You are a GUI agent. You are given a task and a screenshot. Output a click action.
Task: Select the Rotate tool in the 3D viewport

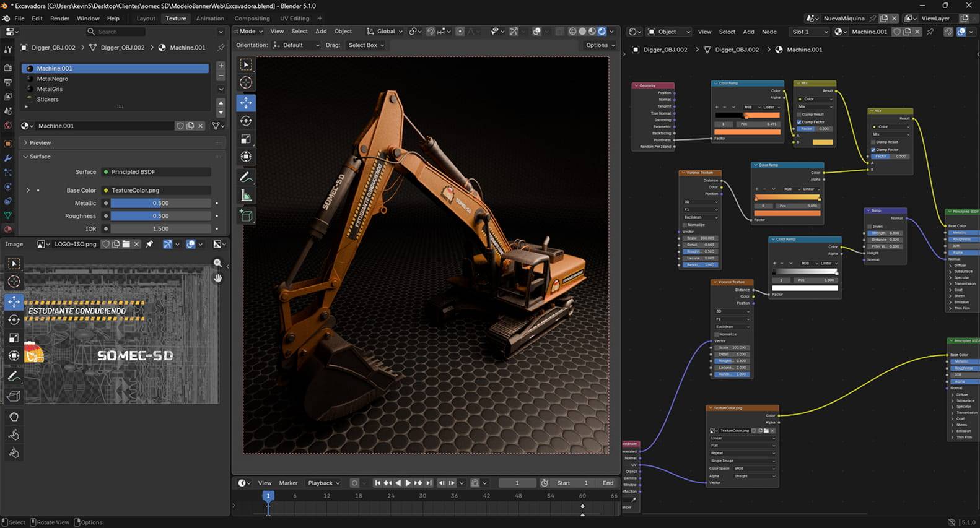pos(246,121)
